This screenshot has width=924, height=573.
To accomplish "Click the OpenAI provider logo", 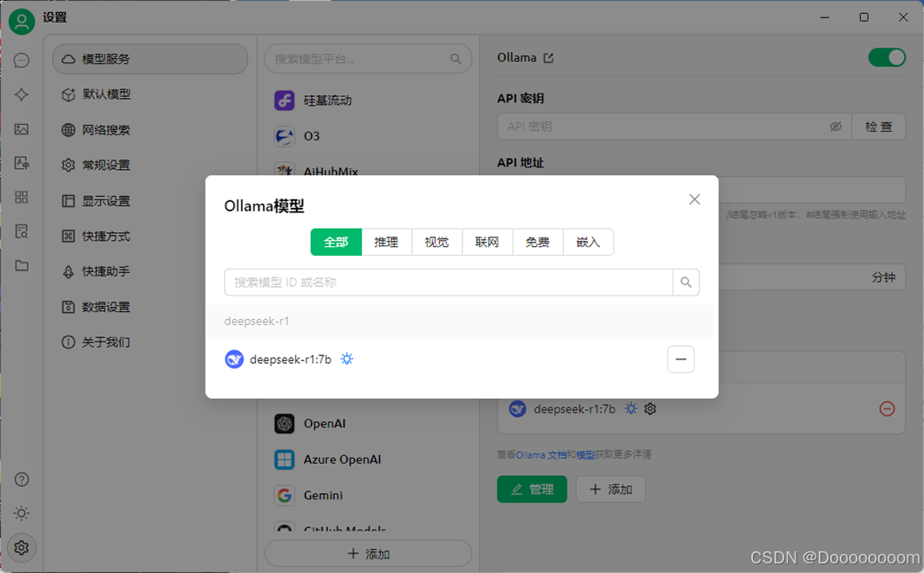I will (x=284, y=423).
